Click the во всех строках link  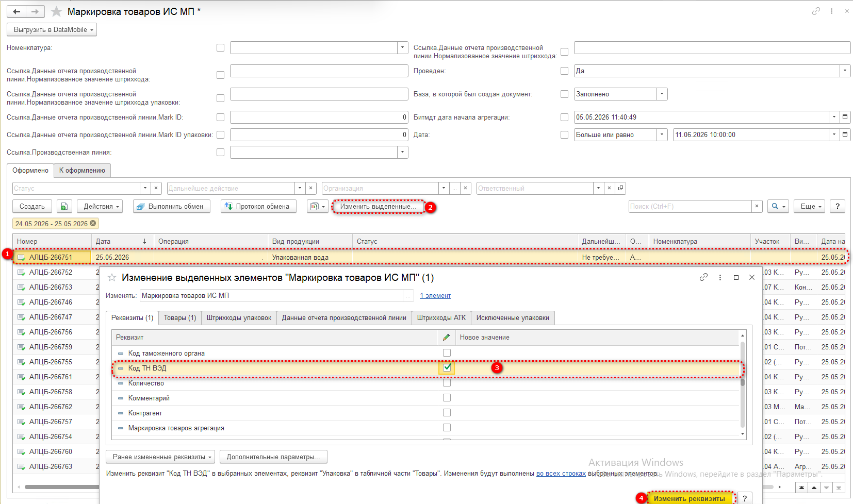(561, 473)
